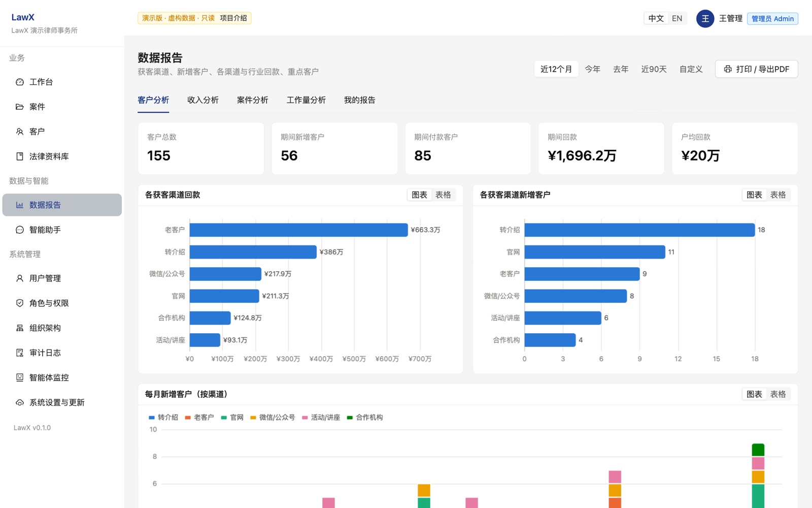This screenshot has height=508, width=812.
Task: Switch to 收入分析 tab
Action: [203, 100]
